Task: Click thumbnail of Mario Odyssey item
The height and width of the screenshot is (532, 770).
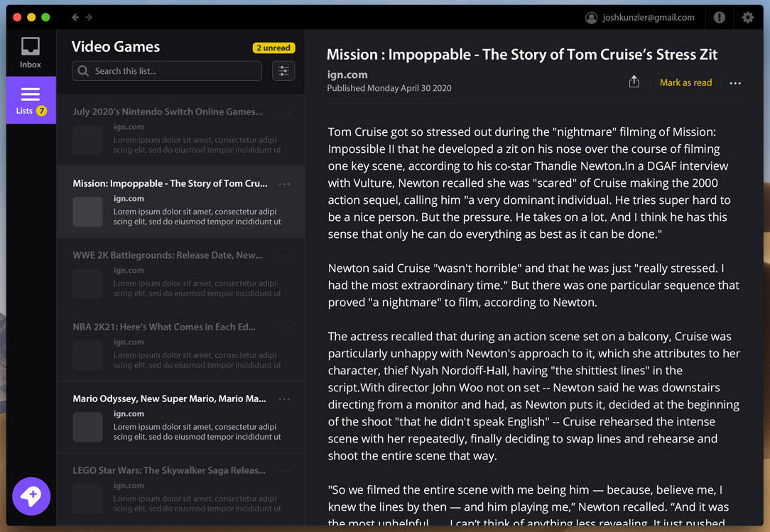Action: click(88, 427)
